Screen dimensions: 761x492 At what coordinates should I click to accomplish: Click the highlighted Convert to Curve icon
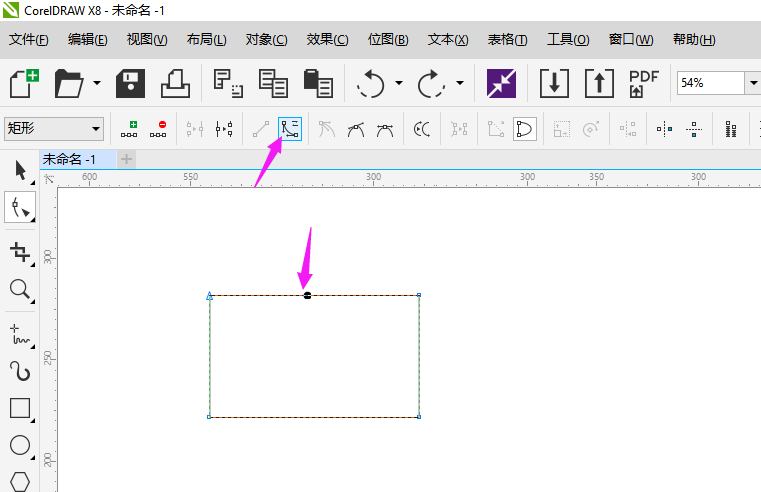[x=290, y=129]
